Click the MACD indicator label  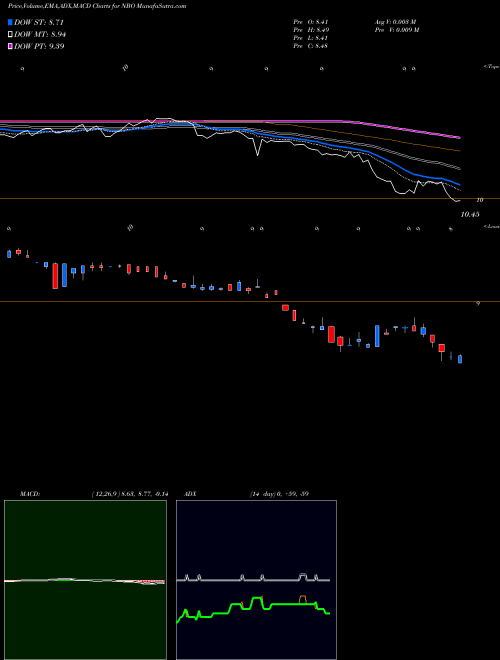tap(30, 494)
